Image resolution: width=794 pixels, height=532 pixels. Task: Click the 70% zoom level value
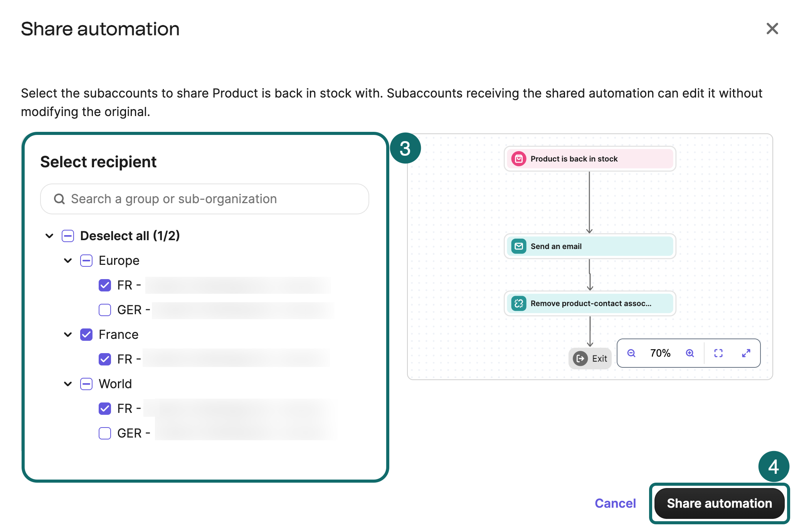click(x=660, y=353)
